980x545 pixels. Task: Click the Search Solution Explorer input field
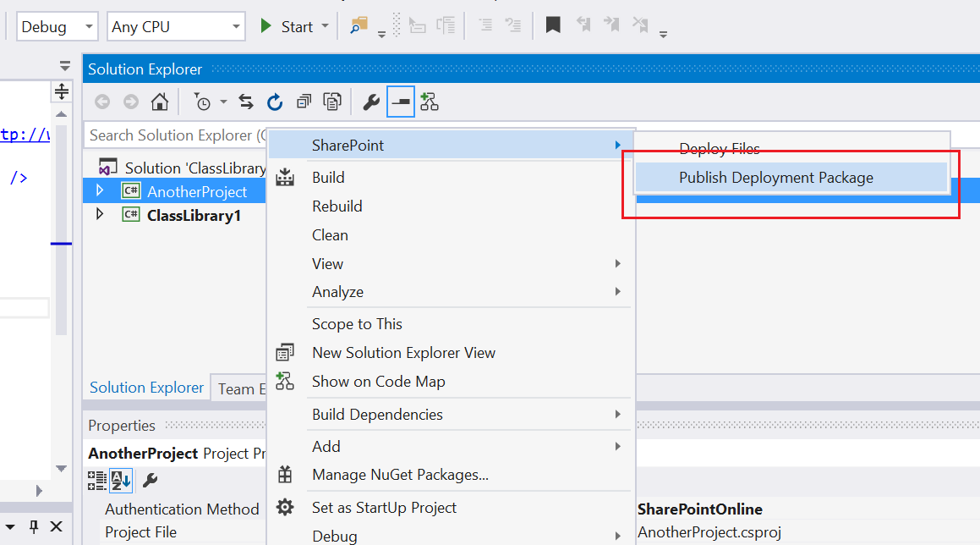[x=173, y=135]
